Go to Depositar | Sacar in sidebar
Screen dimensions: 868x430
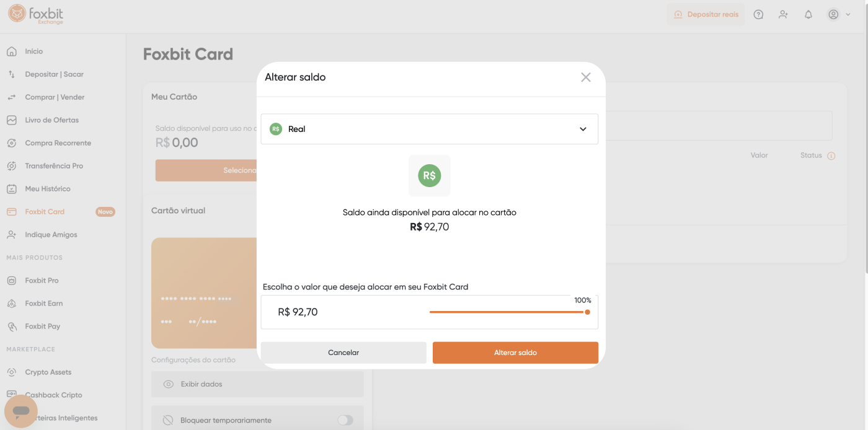tap(54, 74)
